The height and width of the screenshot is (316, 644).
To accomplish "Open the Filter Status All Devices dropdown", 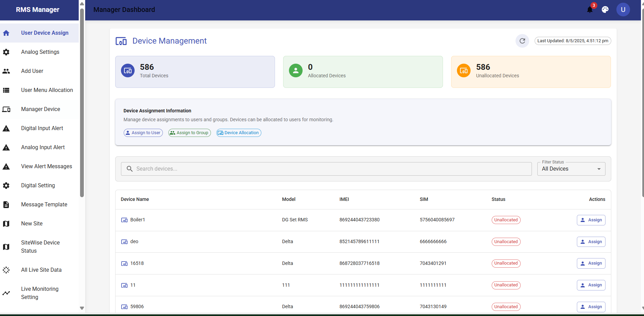I will (x=571, y=169).
